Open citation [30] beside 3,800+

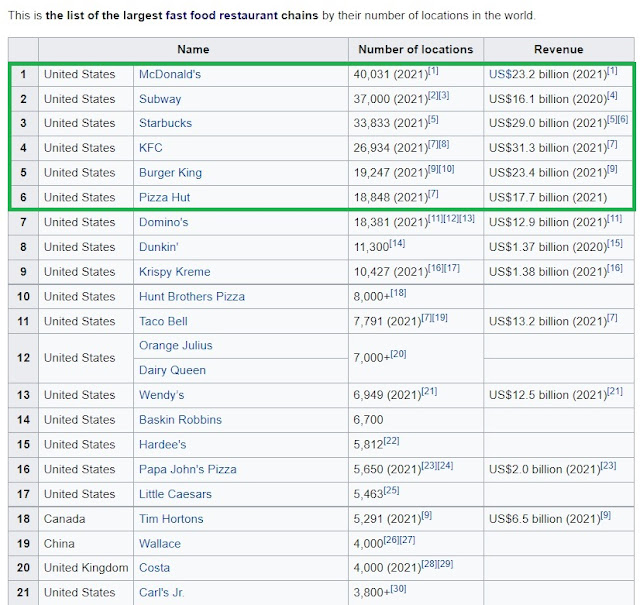(398, 589)
